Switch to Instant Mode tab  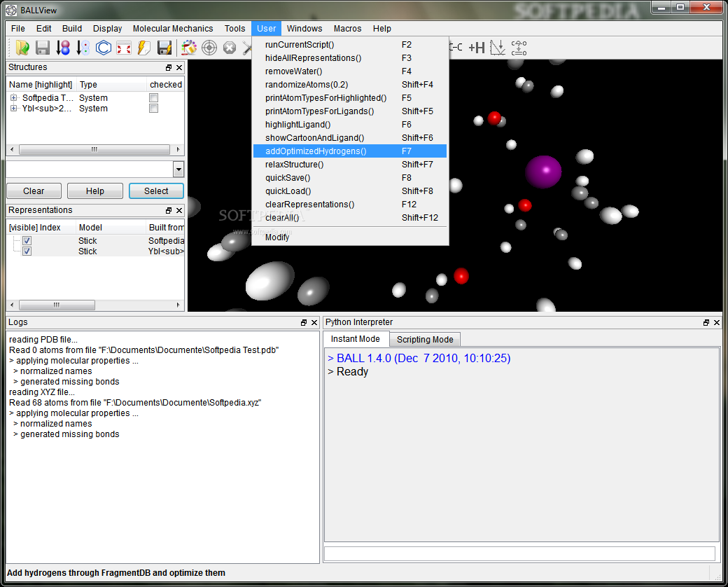pos(355,339)
